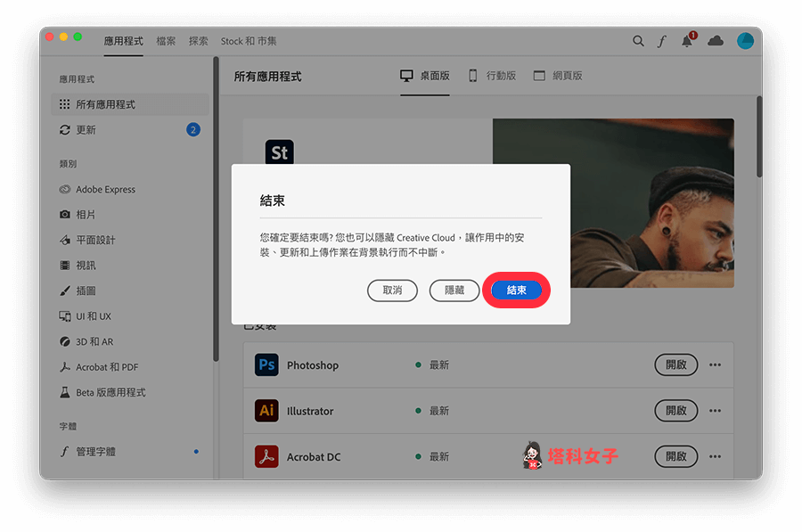Click the Acrobat DC app name

click(x=314, y=457)
